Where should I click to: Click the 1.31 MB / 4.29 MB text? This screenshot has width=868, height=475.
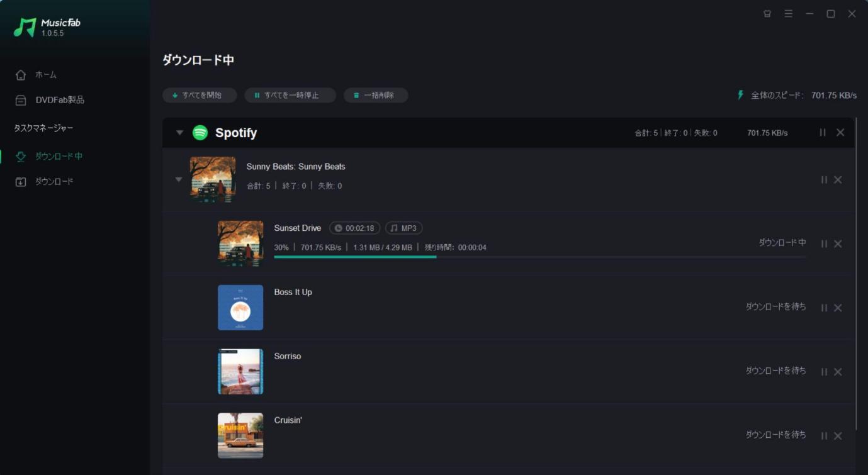383,247
